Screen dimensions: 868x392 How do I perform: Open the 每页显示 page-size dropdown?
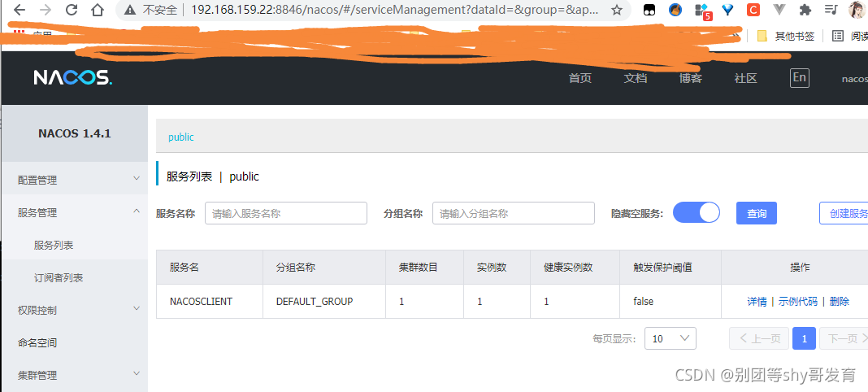[x=671, y=338]
